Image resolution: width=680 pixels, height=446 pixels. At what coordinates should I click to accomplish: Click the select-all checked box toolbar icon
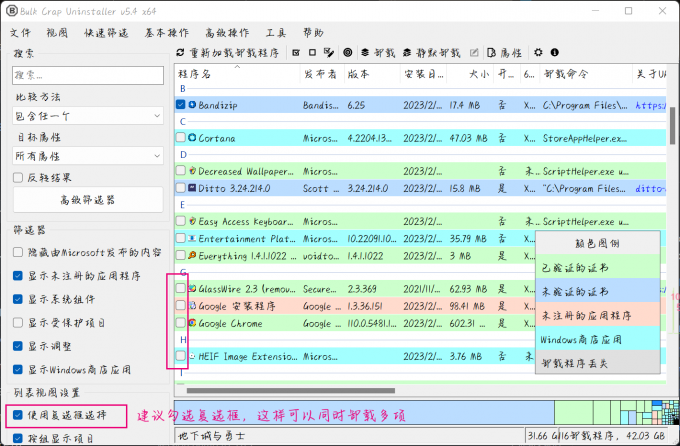pos(296,52)
